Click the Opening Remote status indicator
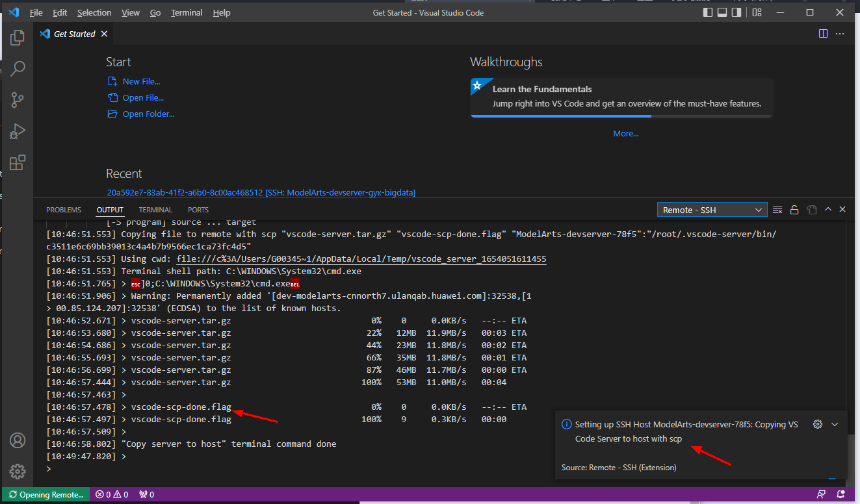 point(46,495)
